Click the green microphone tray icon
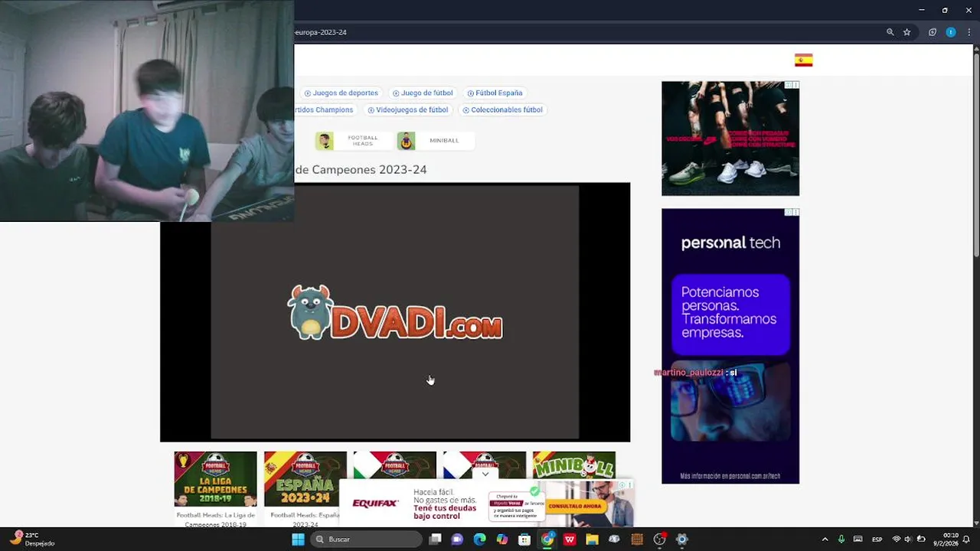 841,540
